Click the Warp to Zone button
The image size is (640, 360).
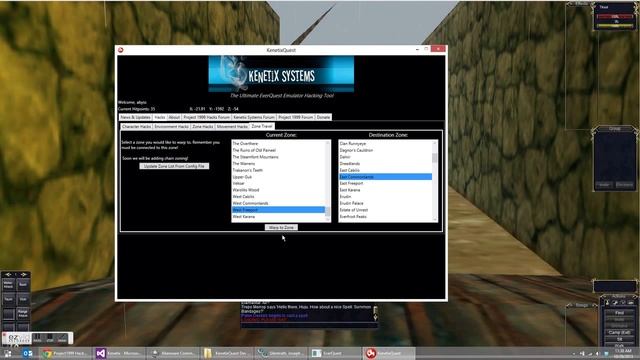pyautogui.click(x=281, y=227)
